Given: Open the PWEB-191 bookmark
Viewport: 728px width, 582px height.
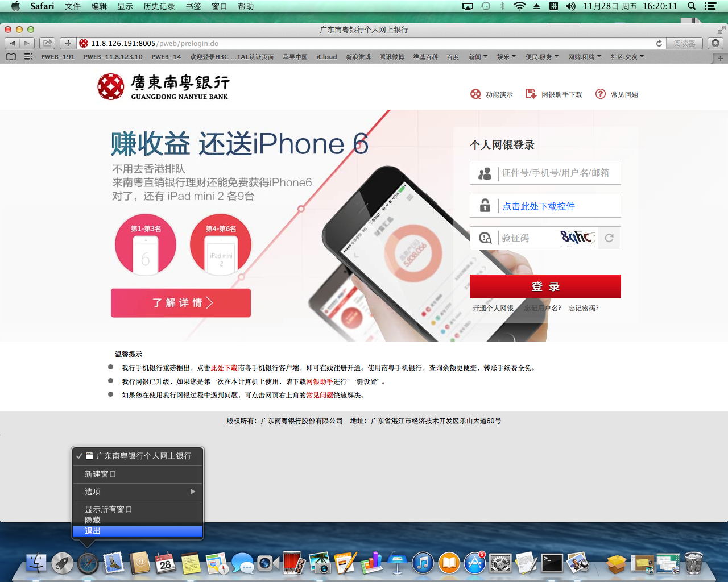Looking at the screenshot, I should point(58,57).
